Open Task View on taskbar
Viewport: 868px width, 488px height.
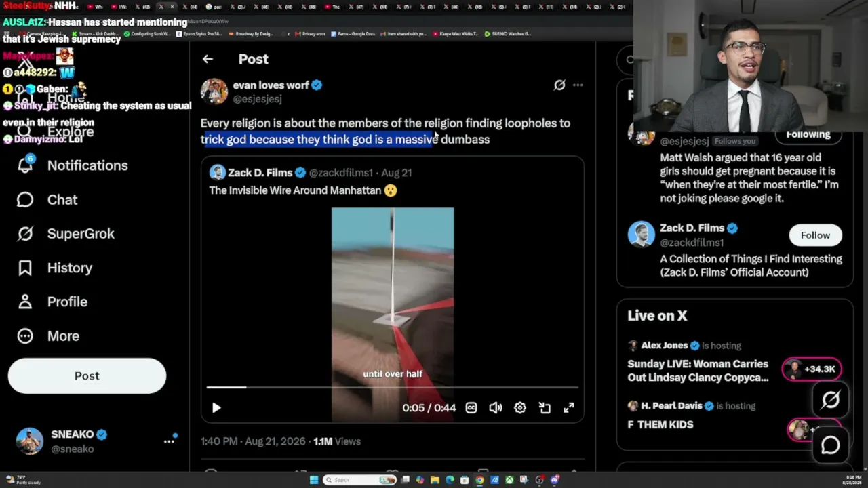406,480
